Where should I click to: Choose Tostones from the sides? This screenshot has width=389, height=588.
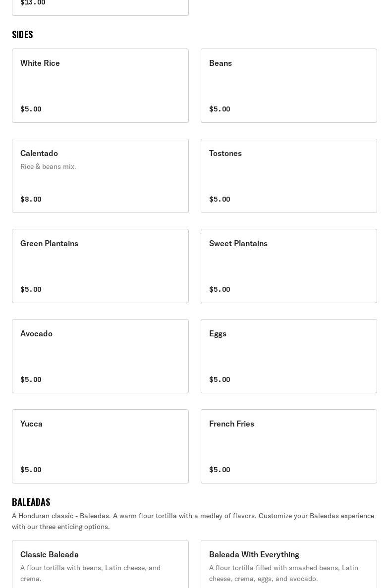click(288, 175)
